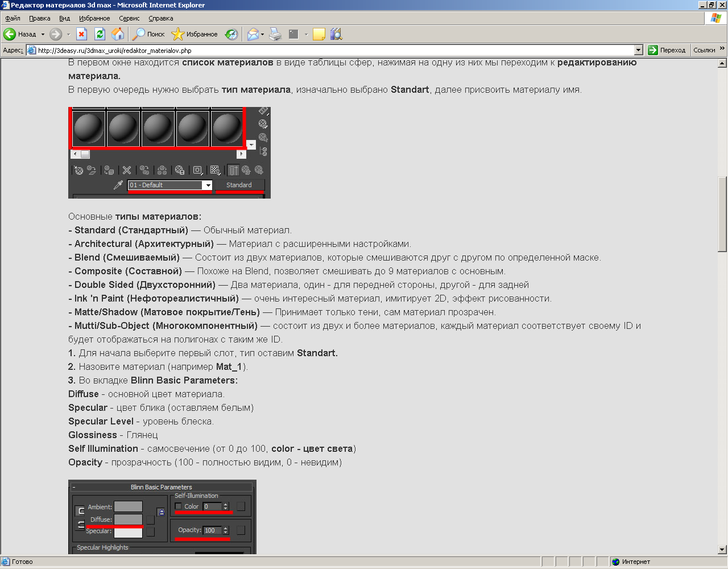728x569 pixels.
Task: Go to the Home page icon
Action: tap(118, 34)
